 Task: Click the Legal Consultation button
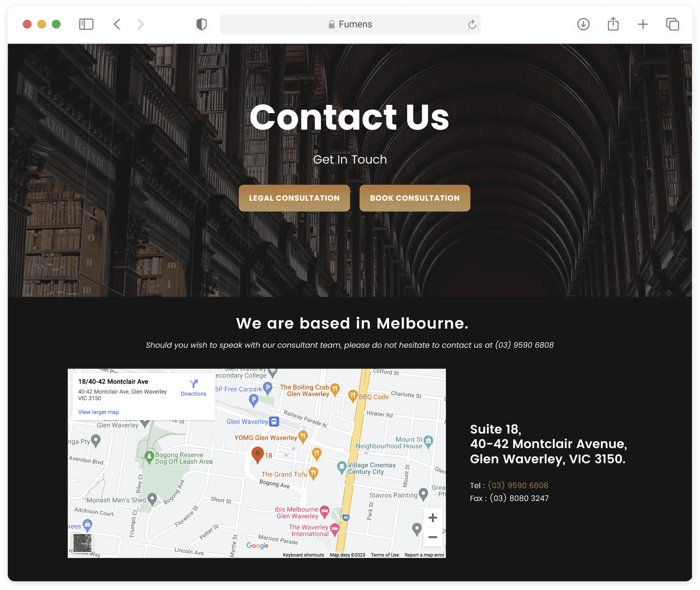pos(294,198)
